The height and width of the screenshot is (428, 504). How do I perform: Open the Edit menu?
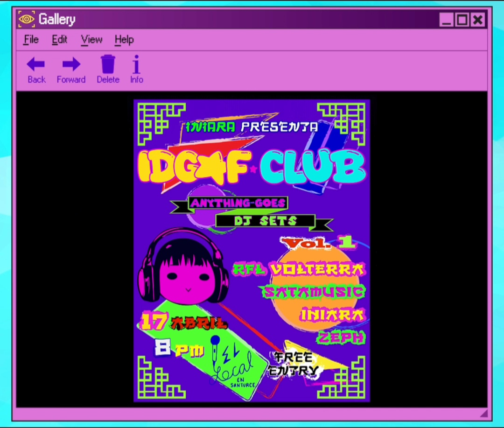point(59,40)
